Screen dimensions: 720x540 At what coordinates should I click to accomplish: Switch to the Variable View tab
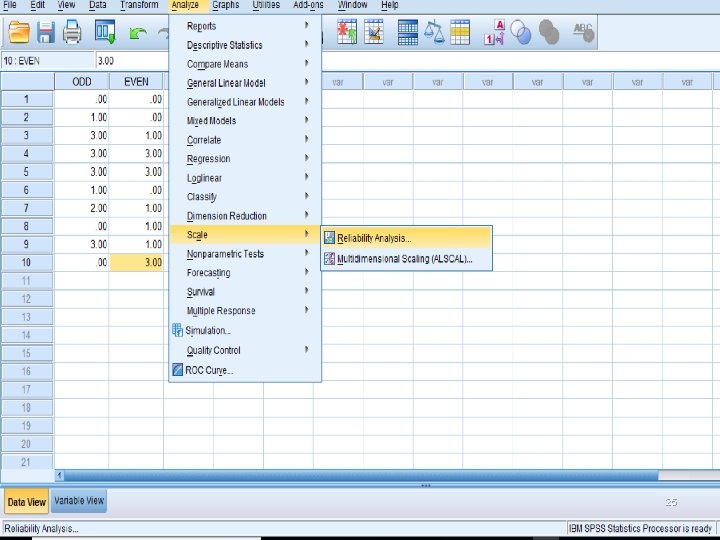pyautogui.click(x=79, y=501)
